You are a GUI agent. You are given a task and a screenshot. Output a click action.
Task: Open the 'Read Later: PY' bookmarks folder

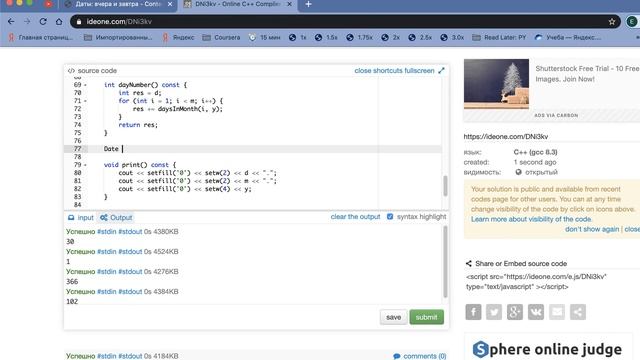click(499, 38)
